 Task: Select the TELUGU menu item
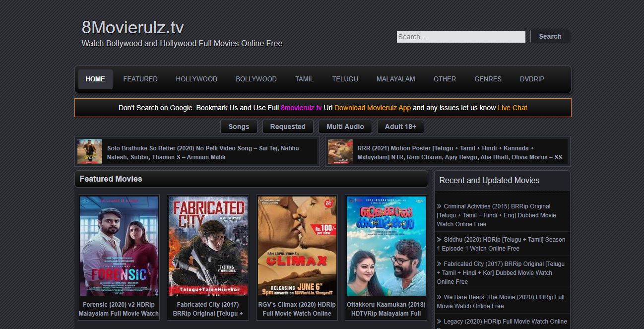tap(345, 79)
